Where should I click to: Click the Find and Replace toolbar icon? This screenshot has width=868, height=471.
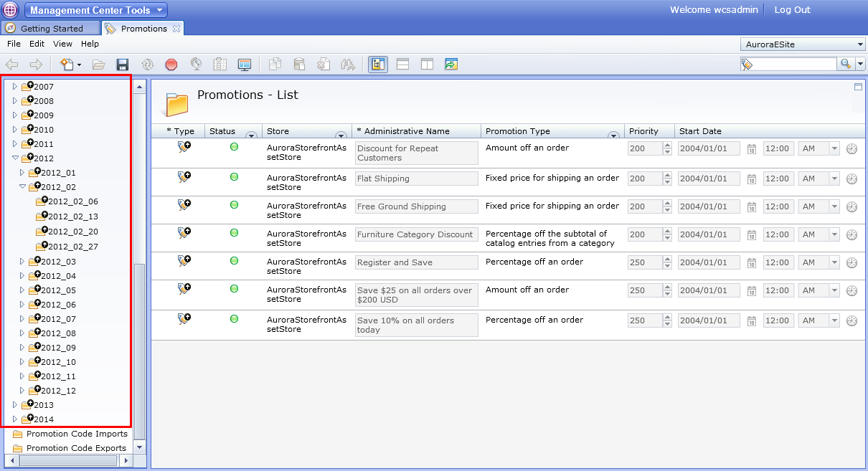pyautogui.click(x=348, y=64)
